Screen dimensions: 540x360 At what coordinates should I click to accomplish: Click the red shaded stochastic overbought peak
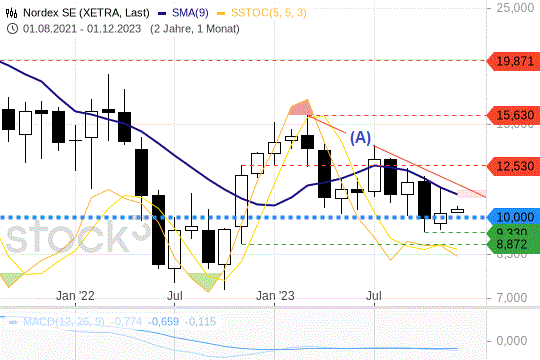coord(301,108)
